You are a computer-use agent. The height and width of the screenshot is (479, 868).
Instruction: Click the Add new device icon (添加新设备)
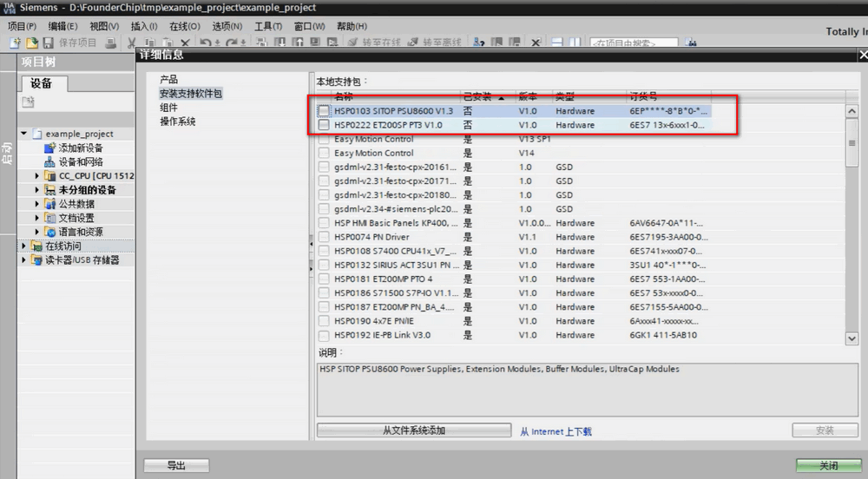[x=49, y=148]
